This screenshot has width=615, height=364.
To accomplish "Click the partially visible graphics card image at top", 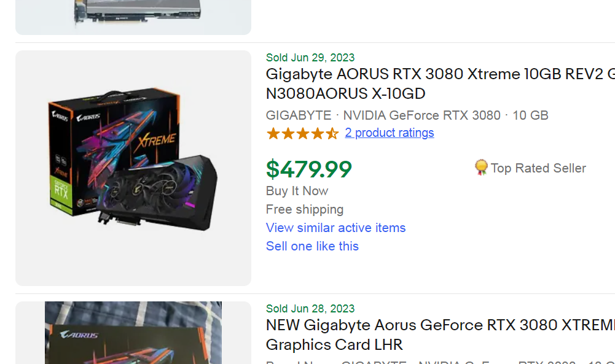I will click(x=133, y=15).
